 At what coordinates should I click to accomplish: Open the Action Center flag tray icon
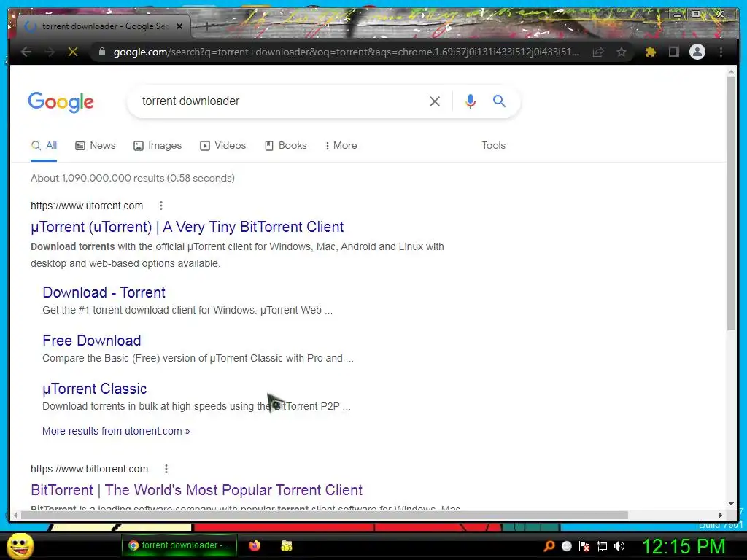pyautogui.click(x=584, y=546)
